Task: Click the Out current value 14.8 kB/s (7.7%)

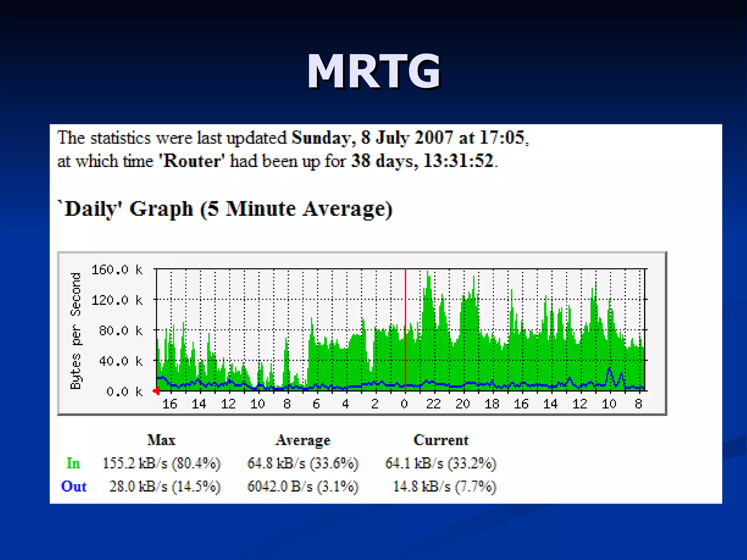Action: coord(445,486)
